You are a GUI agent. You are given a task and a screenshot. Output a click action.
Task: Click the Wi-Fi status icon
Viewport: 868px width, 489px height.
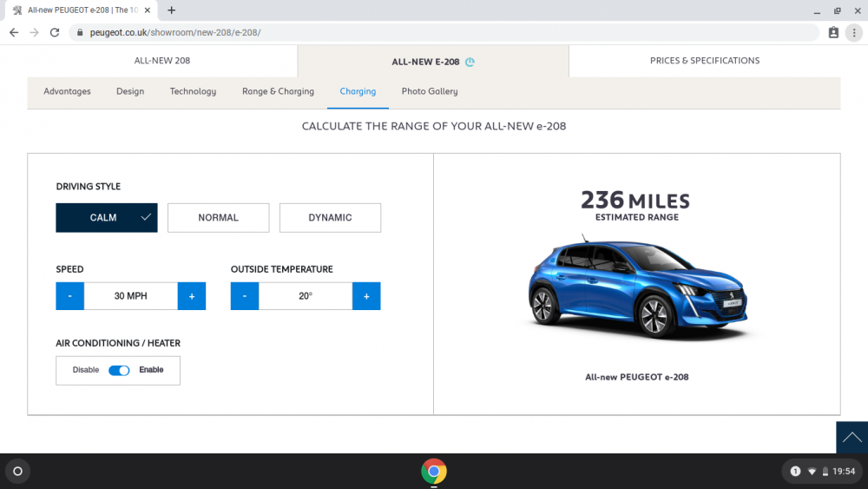coord(812,472)
